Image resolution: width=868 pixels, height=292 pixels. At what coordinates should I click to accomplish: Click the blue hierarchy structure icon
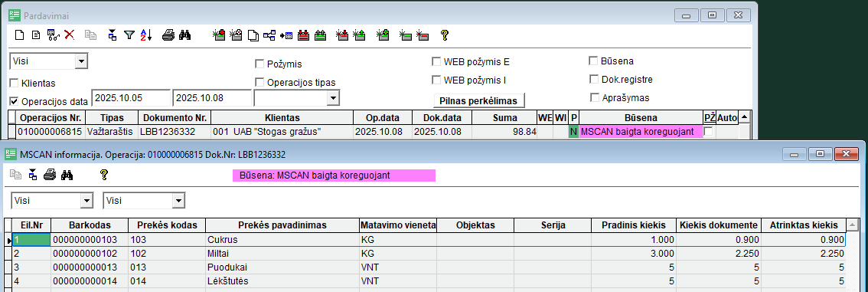click(x=269, y=35)
